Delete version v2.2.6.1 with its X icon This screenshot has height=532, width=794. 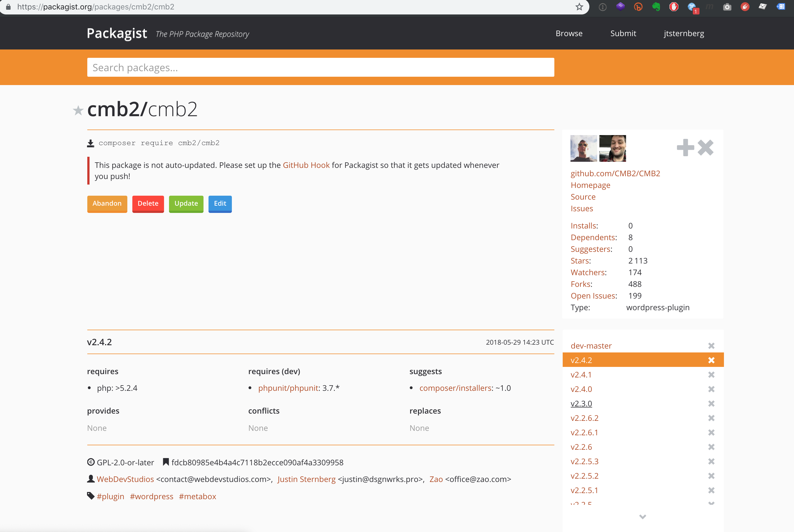[711, 432]
